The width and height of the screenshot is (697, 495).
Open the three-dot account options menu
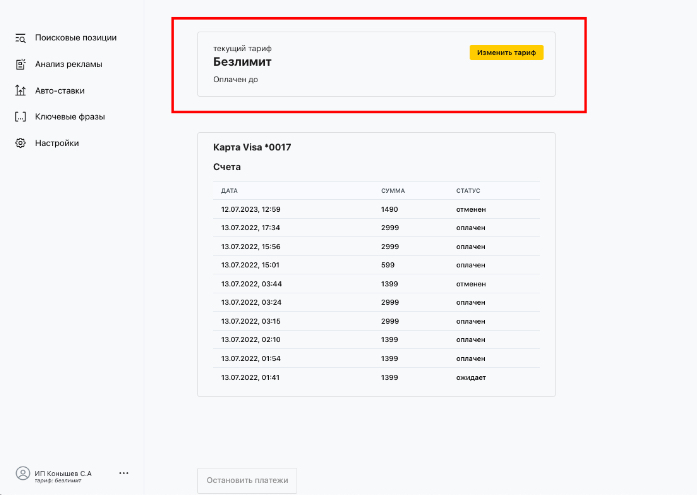[124, 473]
